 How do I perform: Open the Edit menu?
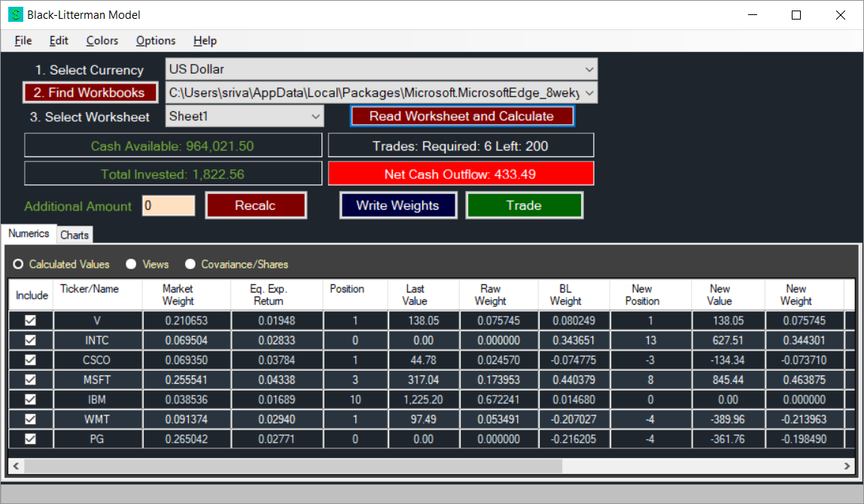pos(59,41)
